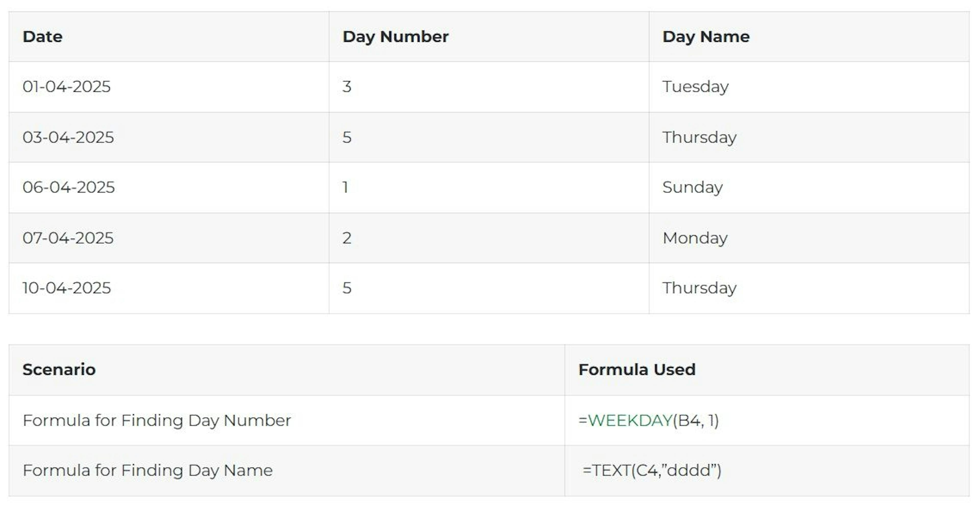Click the date cell 07-04-2025

(68, 238)
